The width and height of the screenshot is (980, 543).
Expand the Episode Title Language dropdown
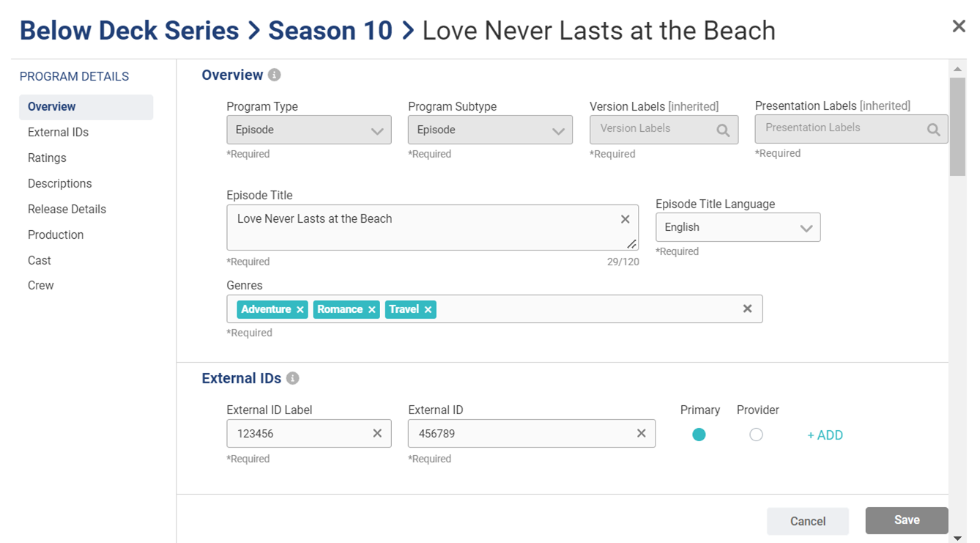[x=738, y=228]
